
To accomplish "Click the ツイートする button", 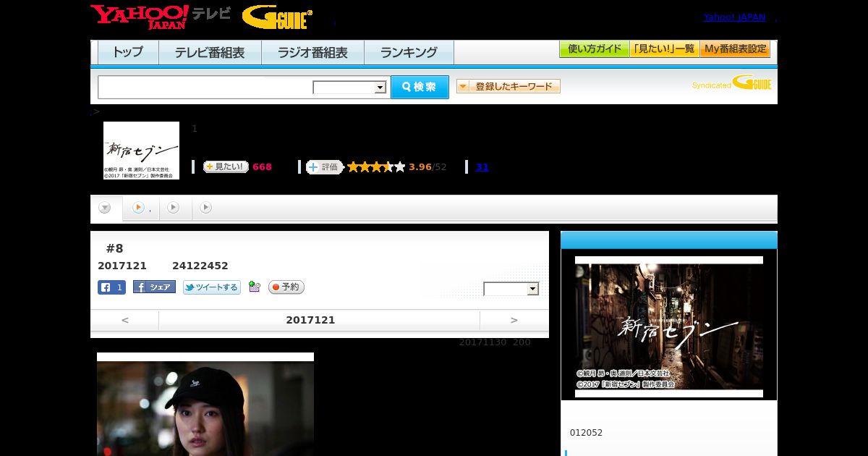I will (211, 287).
